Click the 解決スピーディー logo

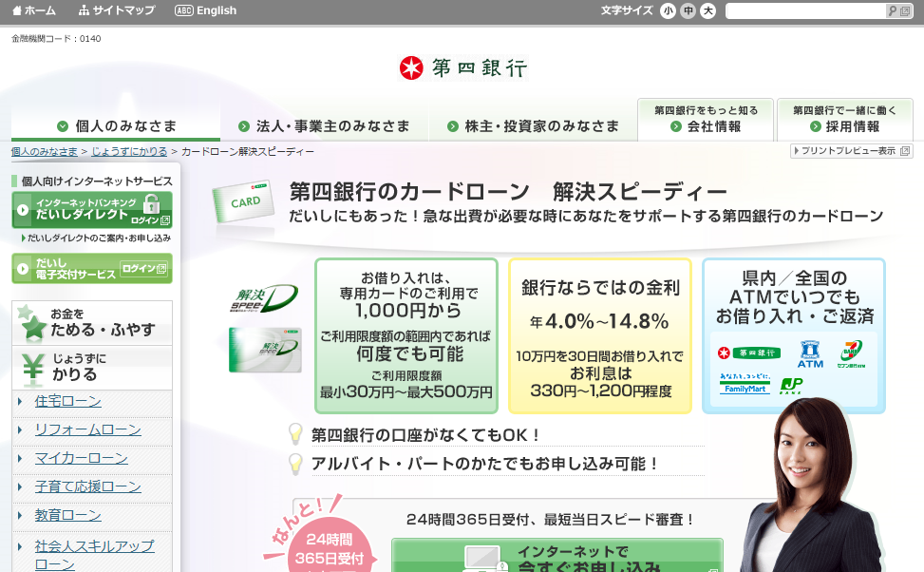(264, 299)
